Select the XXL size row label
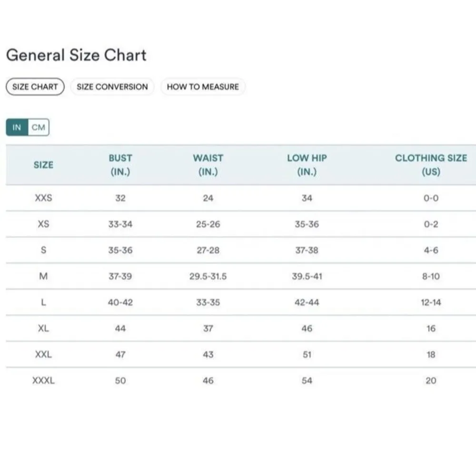Screen dimensions: 476x476 click(43, 355)
